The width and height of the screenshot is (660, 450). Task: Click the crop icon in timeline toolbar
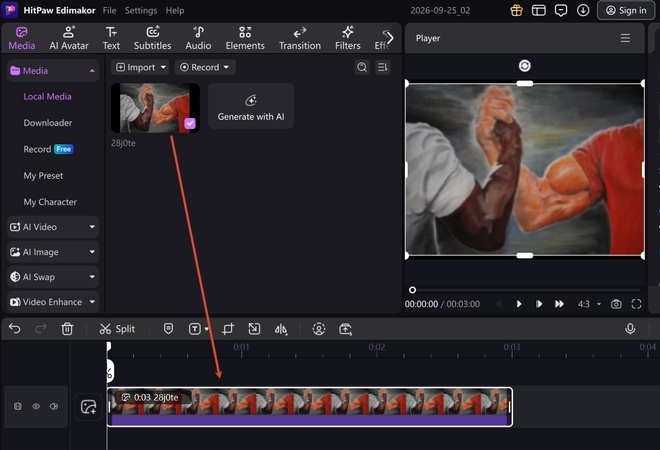point(228,329)
